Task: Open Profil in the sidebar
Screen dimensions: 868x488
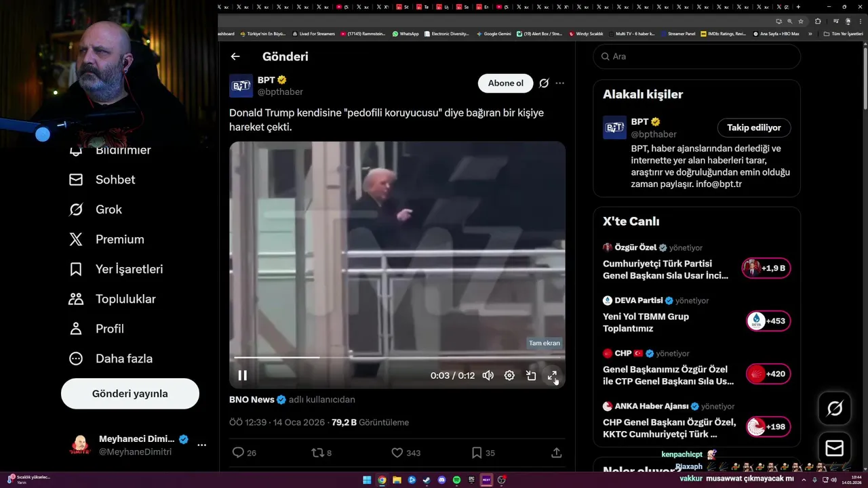Action: point(96,329)
